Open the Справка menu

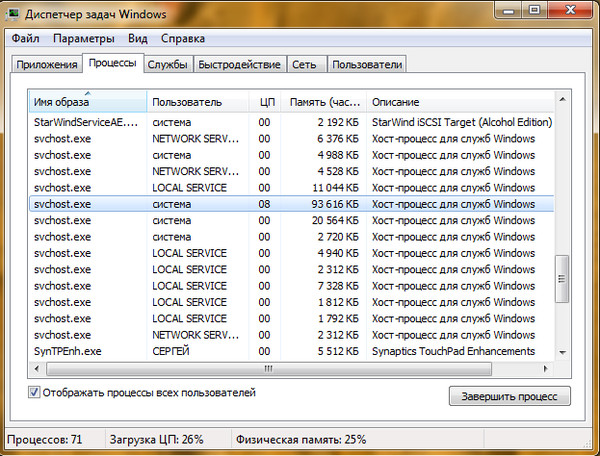183,39
